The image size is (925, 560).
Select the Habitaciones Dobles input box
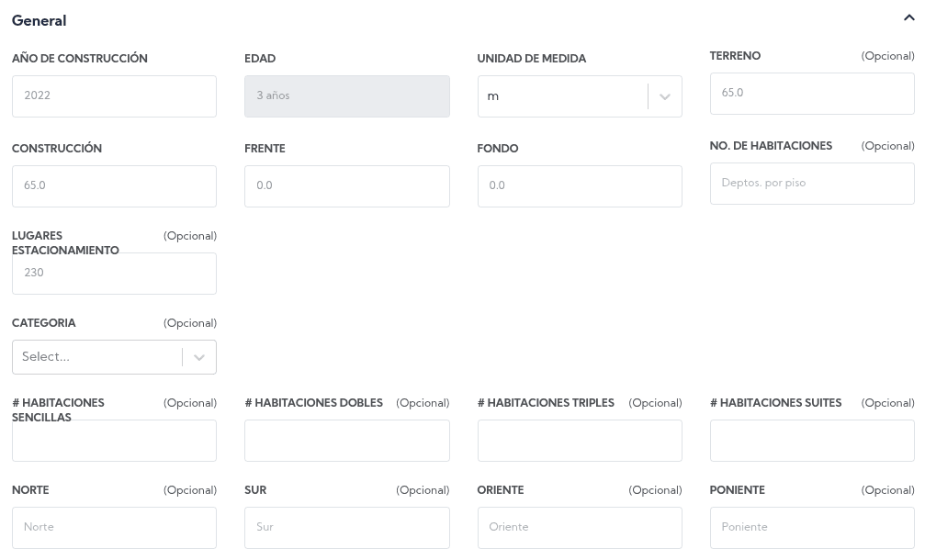(346, 441)
